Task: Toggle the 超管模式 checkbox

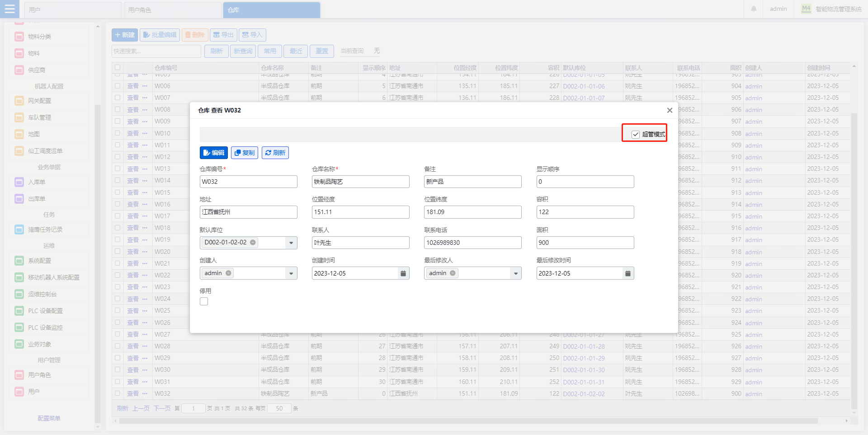Action: [636, 134]
